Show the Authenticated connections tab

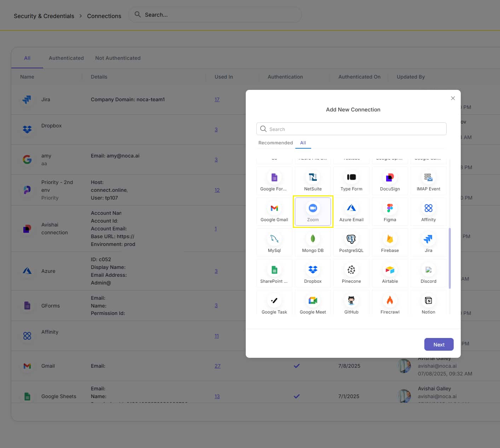pos(66,58)
